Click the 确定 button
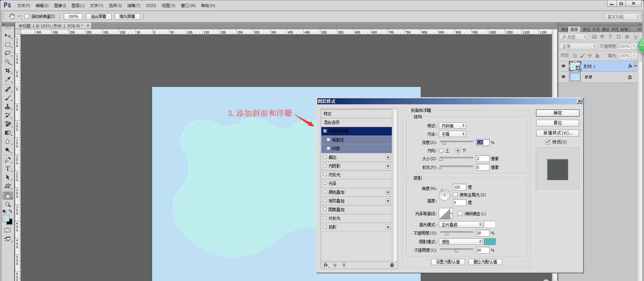This screenshot has height=281, width=644. point(558,113)
